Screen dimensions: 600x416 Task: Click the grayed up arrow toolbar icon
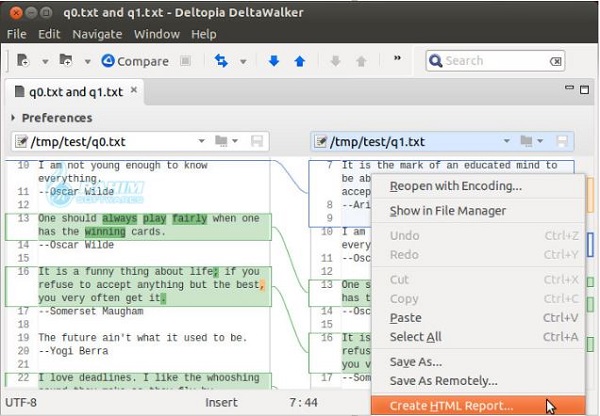point(361,61)
